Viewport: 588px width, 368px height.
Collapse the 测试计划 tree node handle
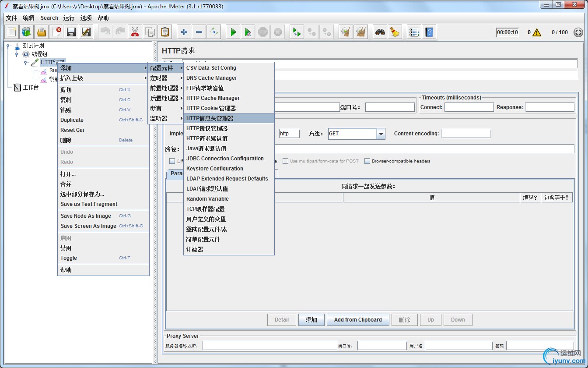8,46
